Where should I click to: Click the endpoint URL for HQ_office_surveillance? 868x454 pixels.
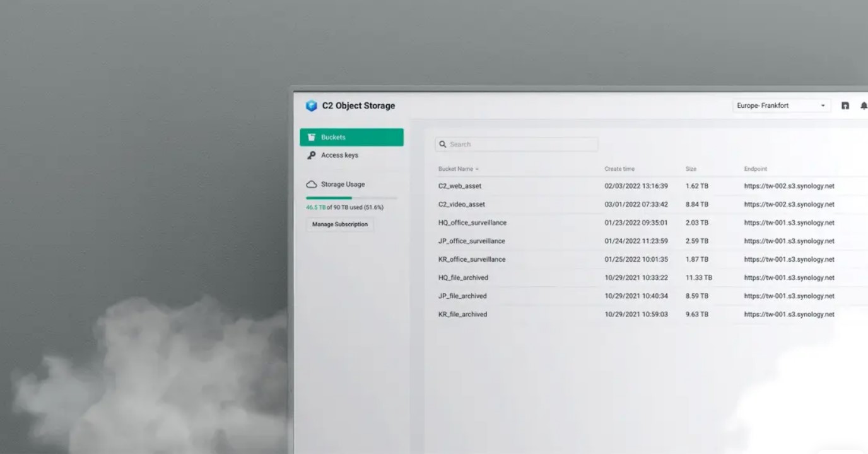(789, 223)
